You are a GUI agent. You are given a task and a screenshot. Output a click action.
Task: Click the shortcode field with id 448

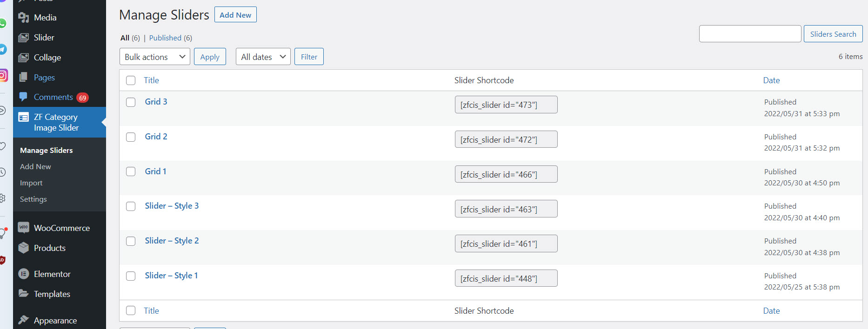(506, 278)
